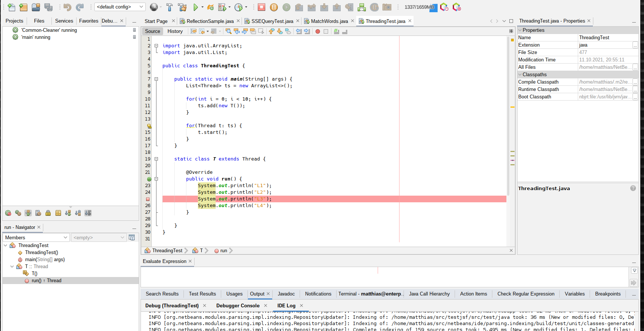Viewport: 644px width, 331px height.
Task: Toggle rectangular selection in editor toolbar
Action: tap(261, 31)
